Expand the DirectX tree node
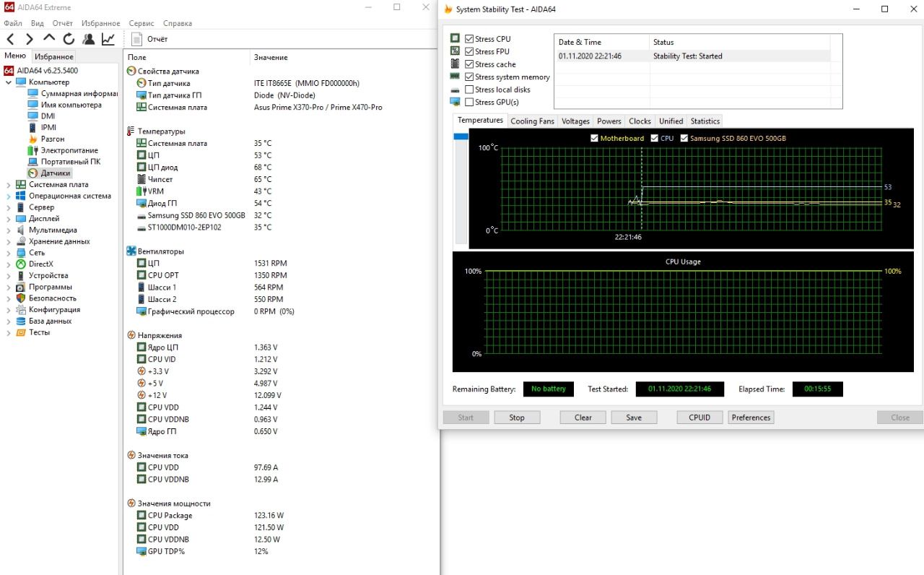This screenshot has width=924, height=575. pyautogui.click(x=9, y=264)
